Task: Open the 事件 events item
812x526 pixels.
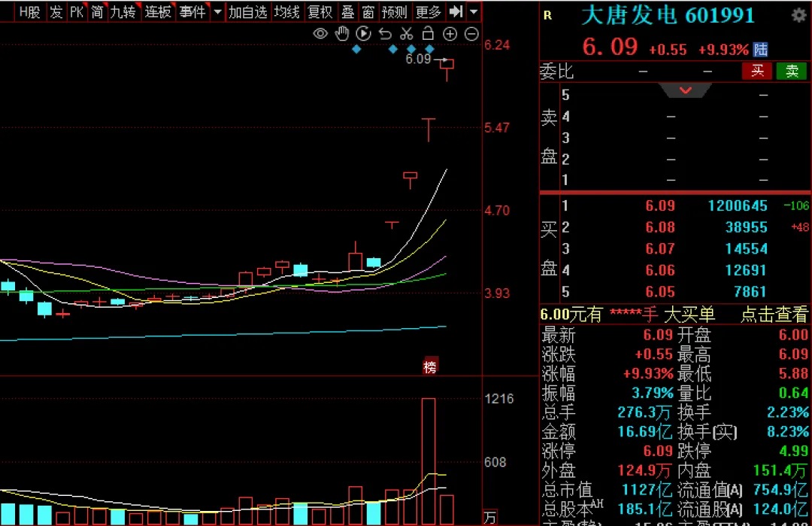Action: pos(192,12)
